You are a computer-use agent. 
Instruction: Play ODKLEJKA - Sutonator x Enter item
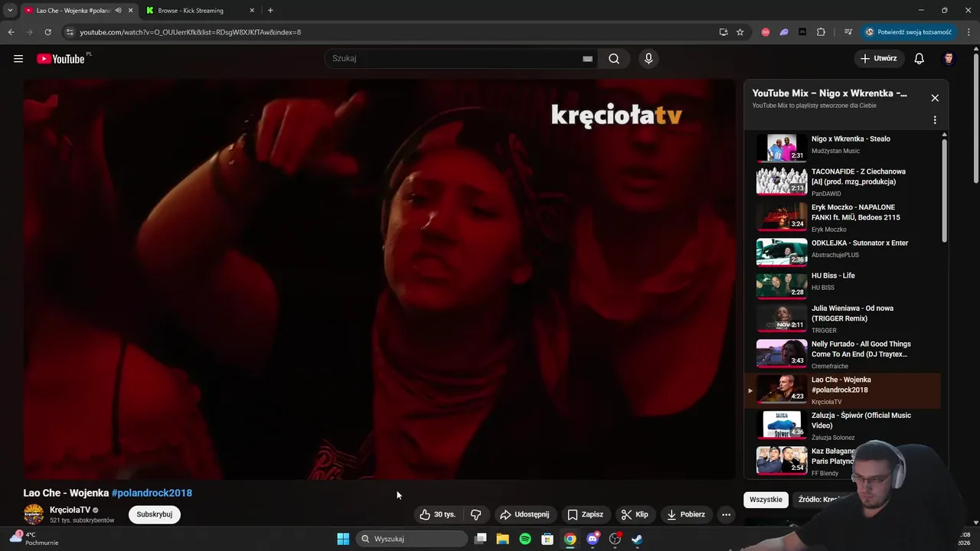click(842, 251)
